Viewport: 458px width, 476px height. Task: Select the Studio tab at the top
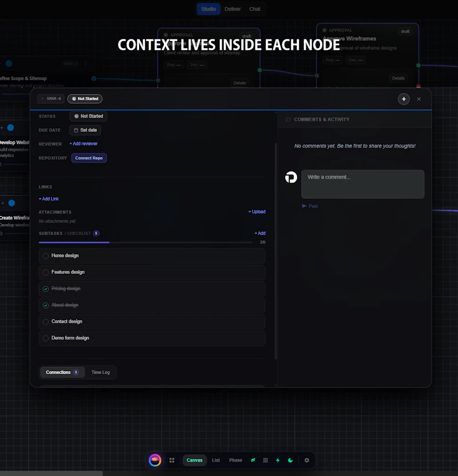209,9
